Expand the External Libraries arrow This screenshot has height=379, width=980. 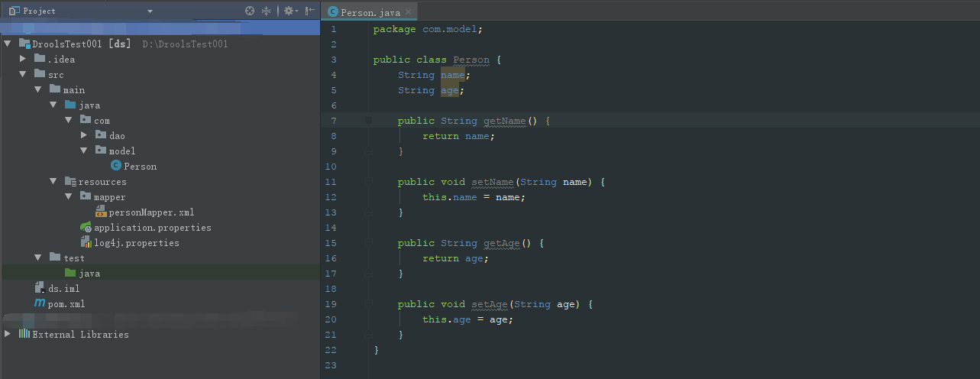tap(8, 334)
